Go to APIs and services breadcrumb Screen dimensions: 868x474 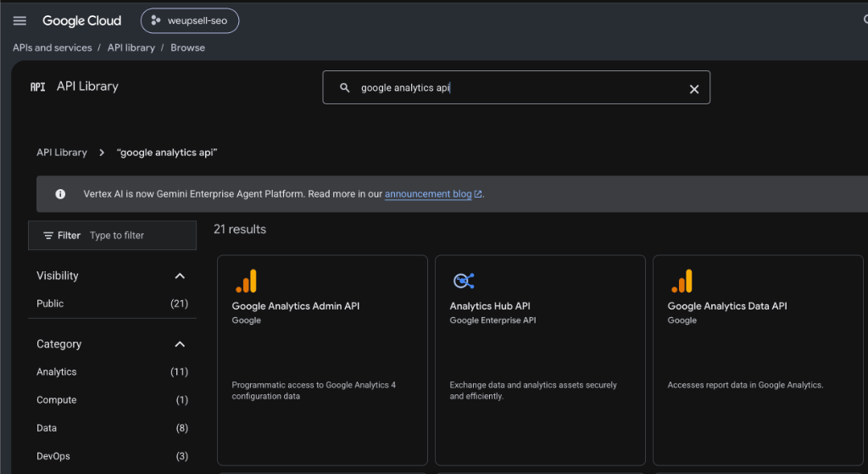pos(53,47)
